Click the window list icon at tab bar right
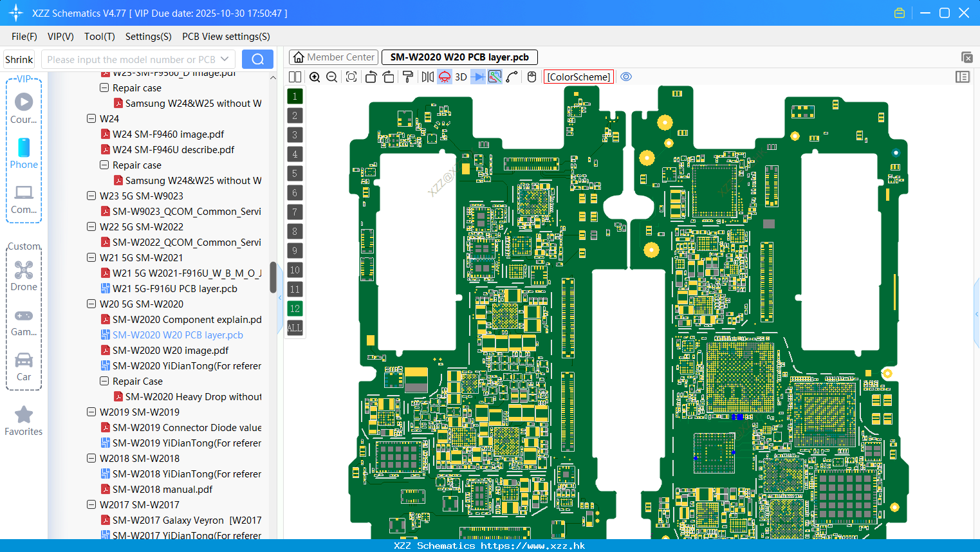The width and height of the screenshot is (980, 552). [966, 57]
